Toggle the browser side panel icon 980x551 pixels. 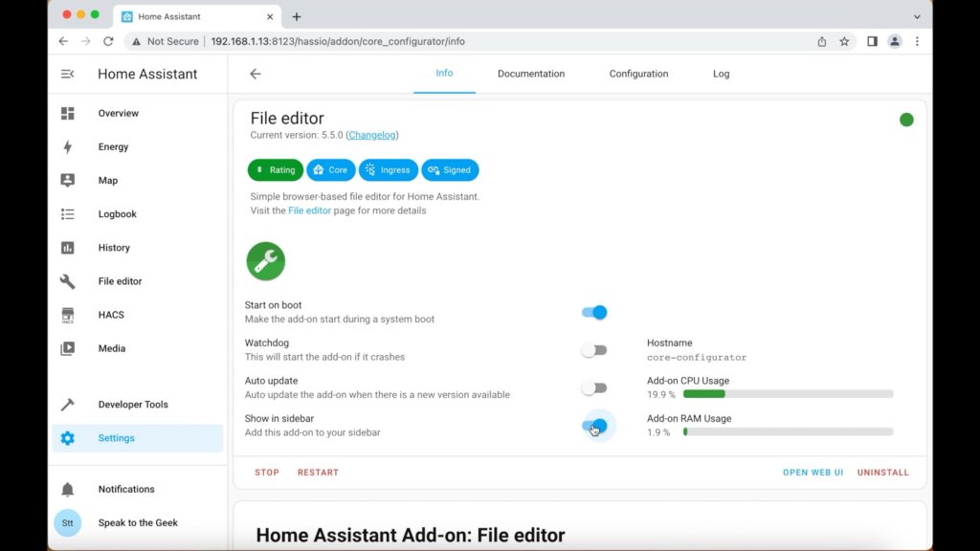pos(872,41)
